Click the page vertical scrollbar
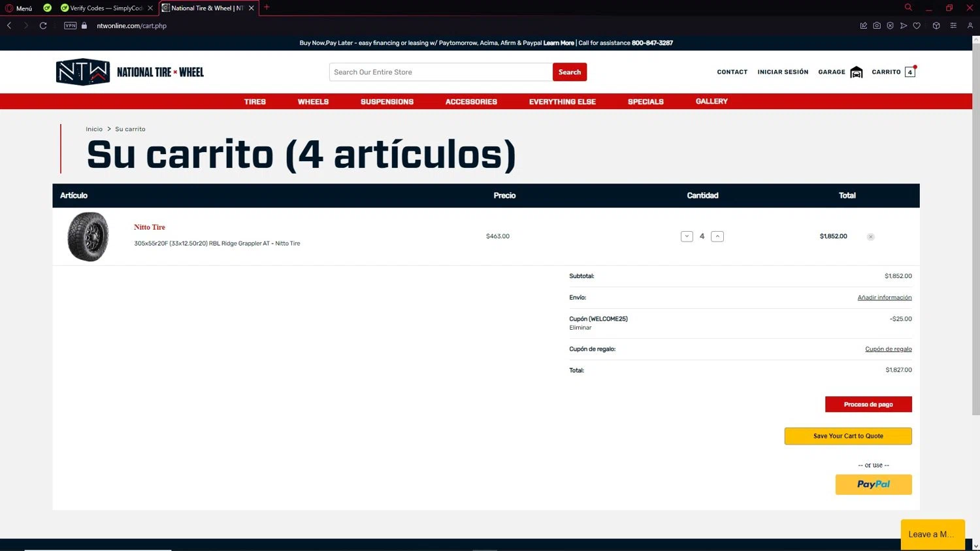Screen dimensions: 980x551 (x=976, y=228)
